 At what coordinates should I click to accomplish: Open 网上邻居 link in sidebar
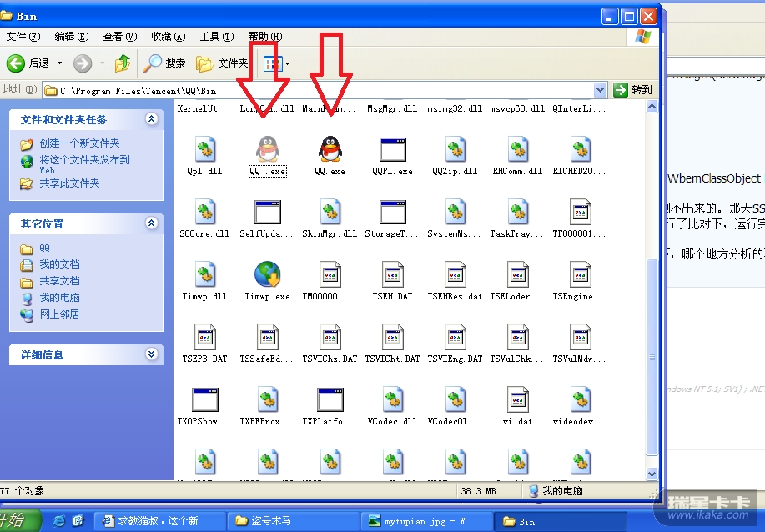pyautogui.click(x=59, y=314)
